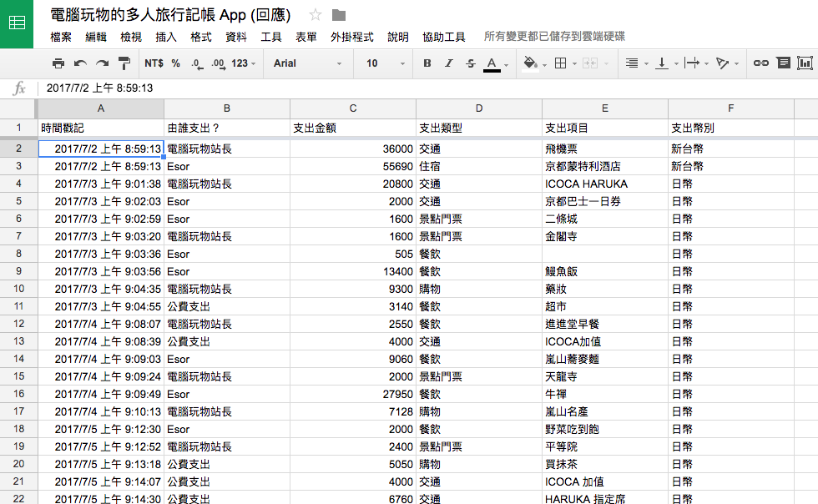Select column E header
Screen dimensions: 818x504
[x=605, y=108]
